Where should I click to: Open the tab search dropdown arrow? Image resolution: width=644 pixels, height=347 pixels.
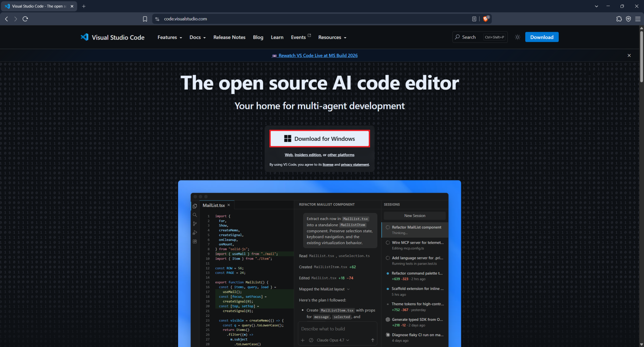point(596,6)
